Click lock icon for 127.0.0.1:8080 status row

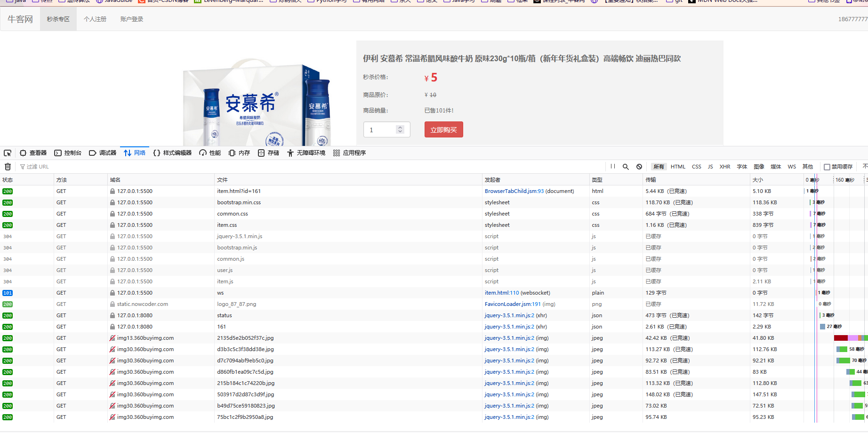(113, 315)
